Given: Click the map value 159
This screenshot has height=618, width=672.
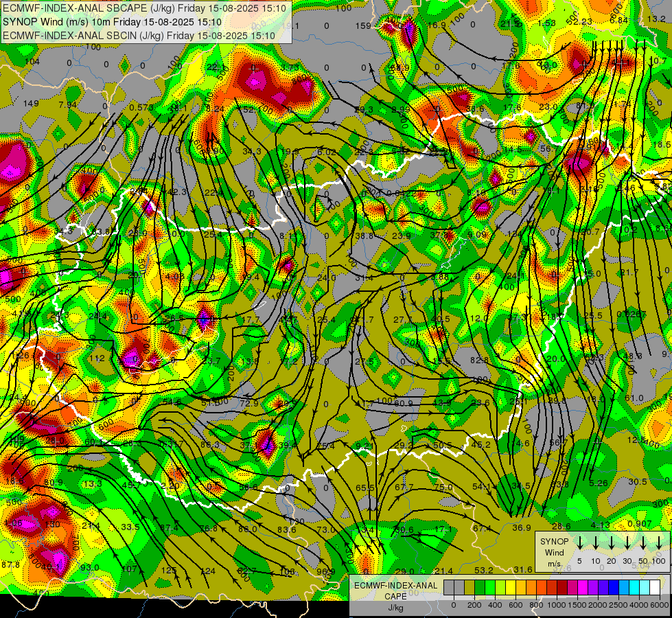Looking at the screenshot, I should [x=363, y=26].
